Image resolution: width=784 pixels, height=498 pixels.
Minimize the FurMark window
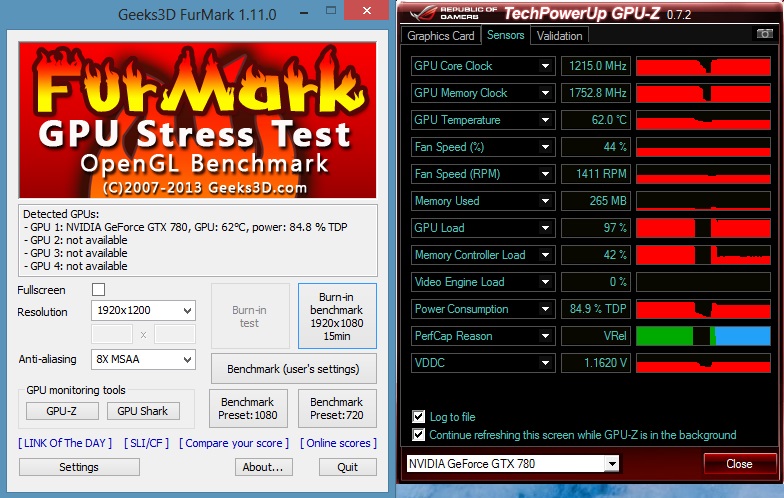click(x=304, y=12)
